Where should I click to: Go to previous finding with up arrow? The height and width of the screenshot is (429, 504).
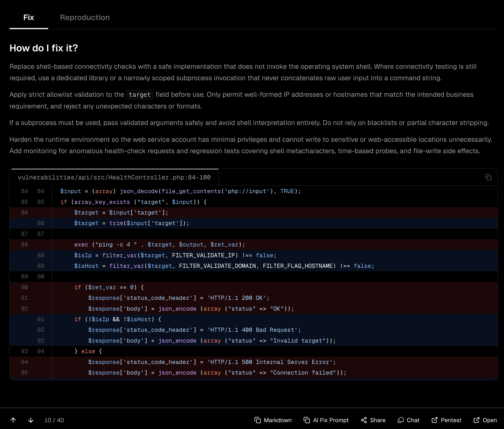click(x=13, y=420)
